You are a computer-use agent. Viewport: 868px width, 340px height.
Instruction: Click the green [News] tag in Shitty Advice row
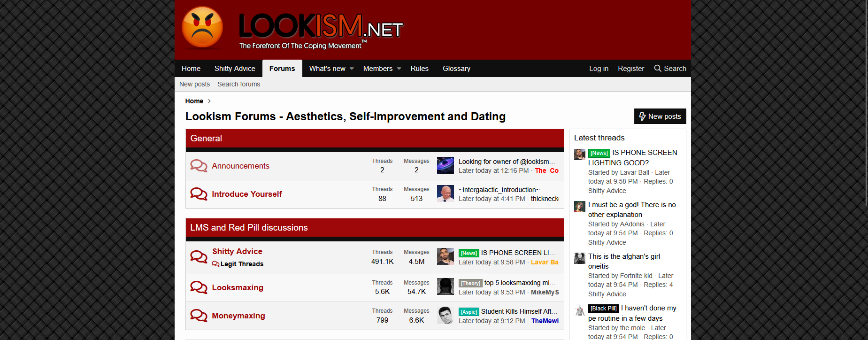pos(469,253)
